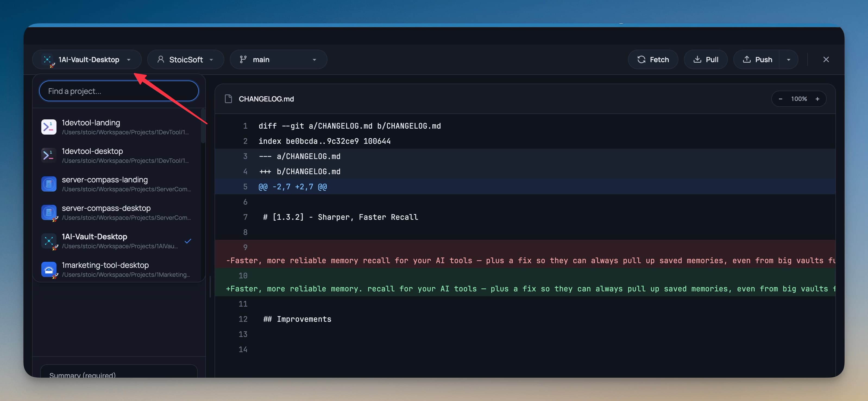Click the Push button

pyautogui.click(x=756, y=60)
